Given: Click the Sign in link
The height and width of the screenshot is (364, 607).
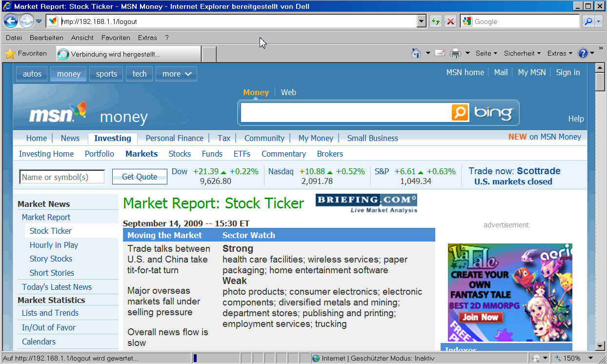Looking at the screenshot, I should [568, 72].
